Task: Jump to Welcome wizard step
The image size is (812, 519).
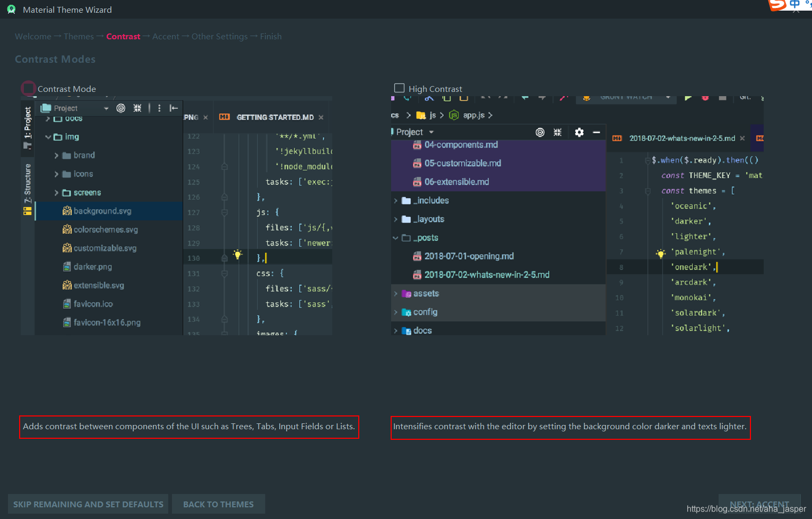Action: (33, 37)
